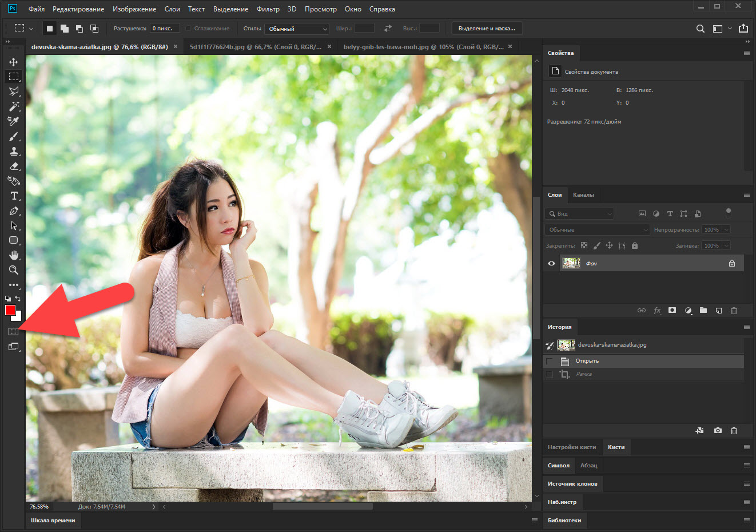Image resolution: width=756 pixels, height=532 pixels.
Task: Open the marquee tool preset picker
Action: 23,28
